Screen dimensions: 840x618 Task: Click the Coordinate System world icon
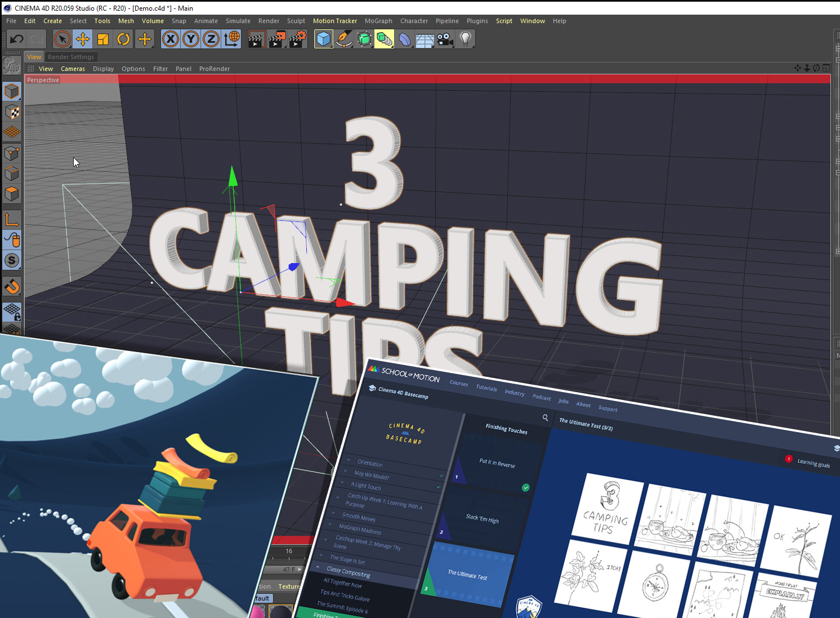(231, 39)
